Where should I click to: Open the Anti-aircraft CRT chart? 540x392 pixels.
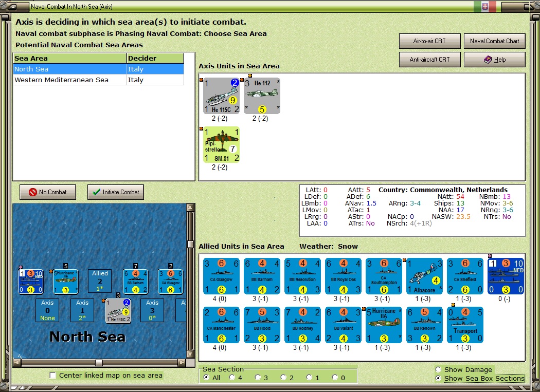point(429,60)
